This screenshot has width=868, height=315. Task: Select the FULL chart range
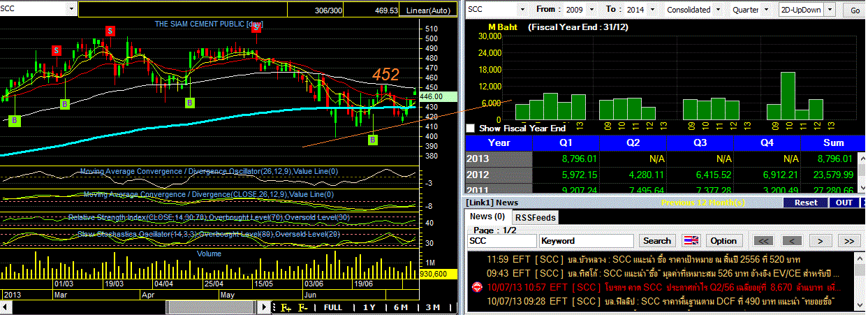click(x=333, y=307)
